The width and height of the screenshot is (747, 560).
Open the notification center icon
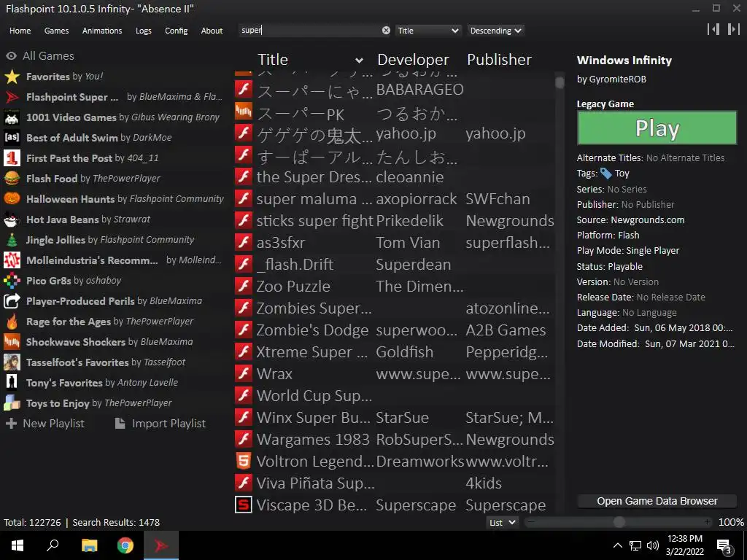point(724,546)
